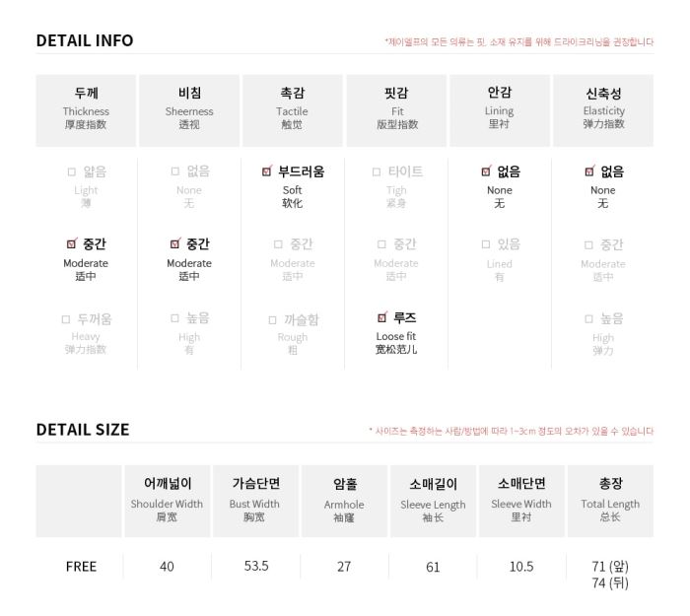690x616 pixels.
Task: Check the Rough tactile checkbox
Action: coord(272,320)
